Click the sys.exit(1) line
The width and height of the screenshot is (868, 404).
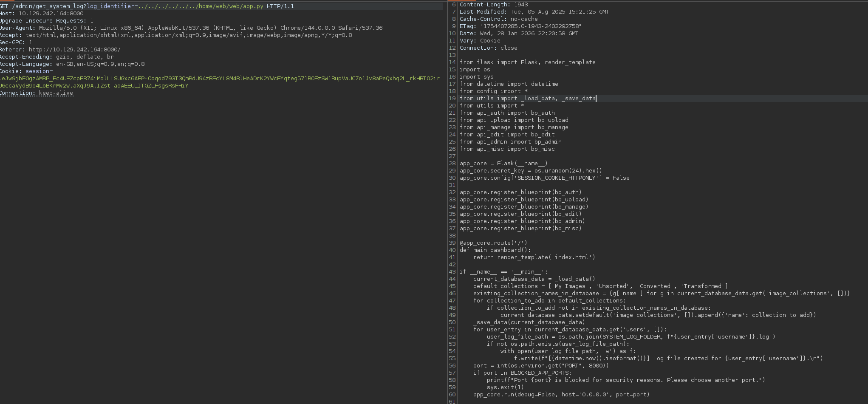pyautogui.click(x=506, y=387)
